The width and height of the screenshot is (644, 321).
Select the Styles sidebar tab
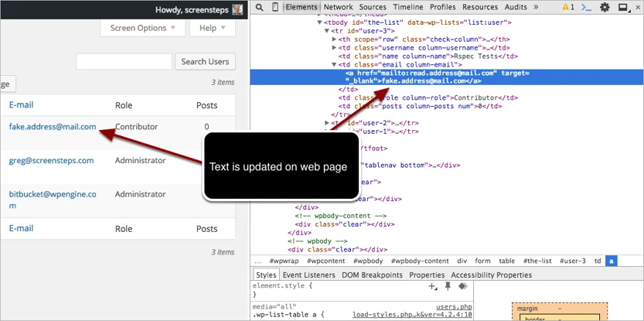[265, 275]
